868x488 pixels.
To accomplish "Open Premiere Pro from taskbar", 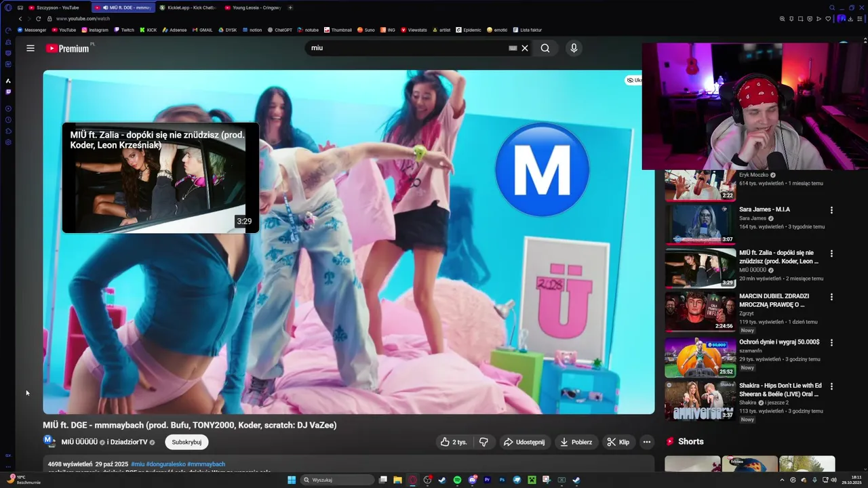I will pyautogui.click(x=487, y=480).
